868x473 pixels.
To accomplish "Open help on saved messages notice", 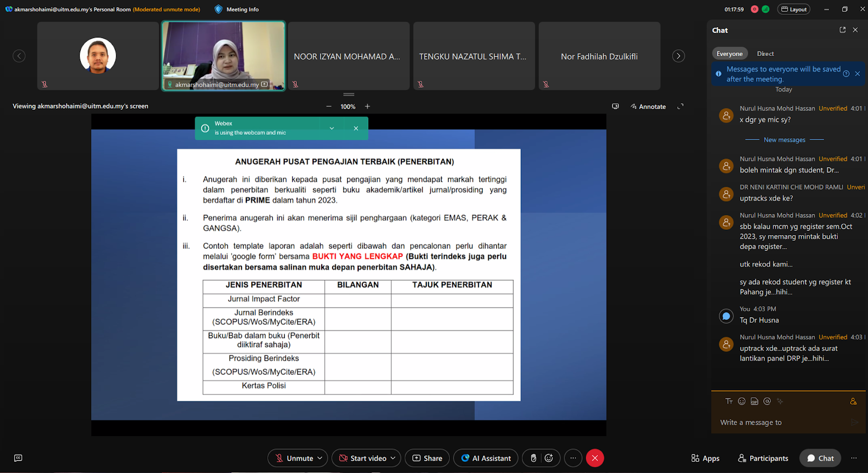I will (846, 74).
